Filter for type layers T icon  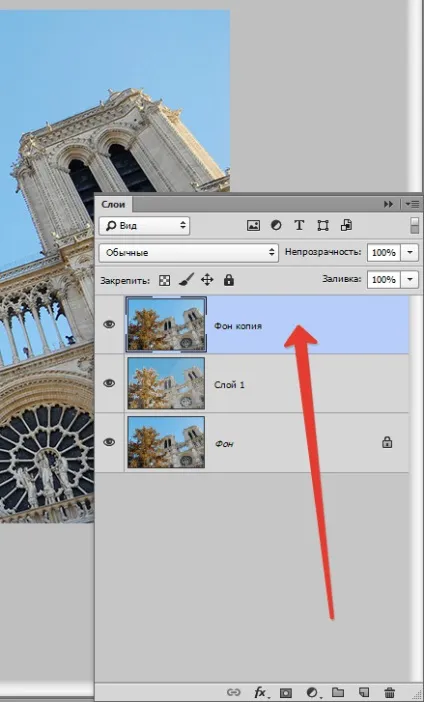point(299,226)
